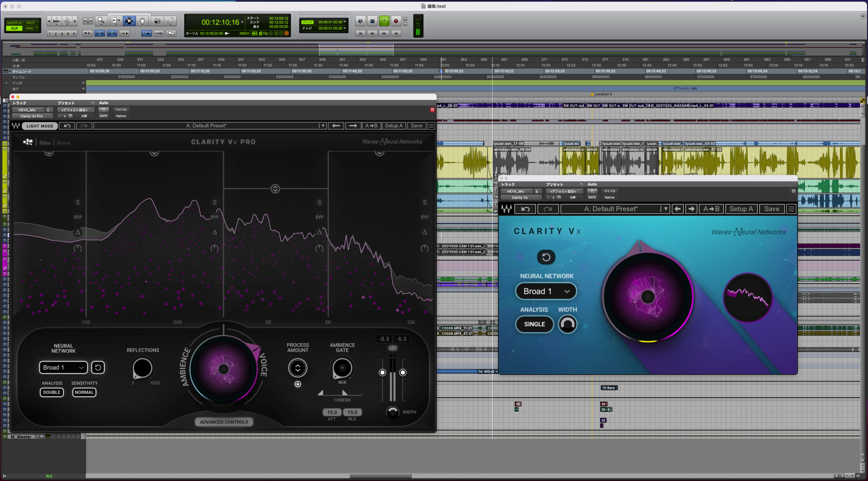Open Broad 1 dropdown in Clarity Vx window

click(x=546, y=291)
